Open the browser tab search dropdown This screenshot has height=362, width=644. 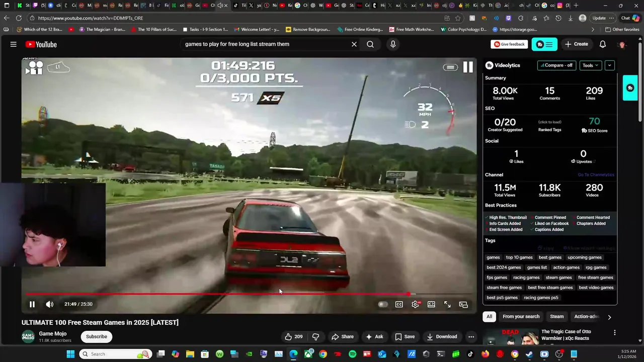(x=7, y=6)
